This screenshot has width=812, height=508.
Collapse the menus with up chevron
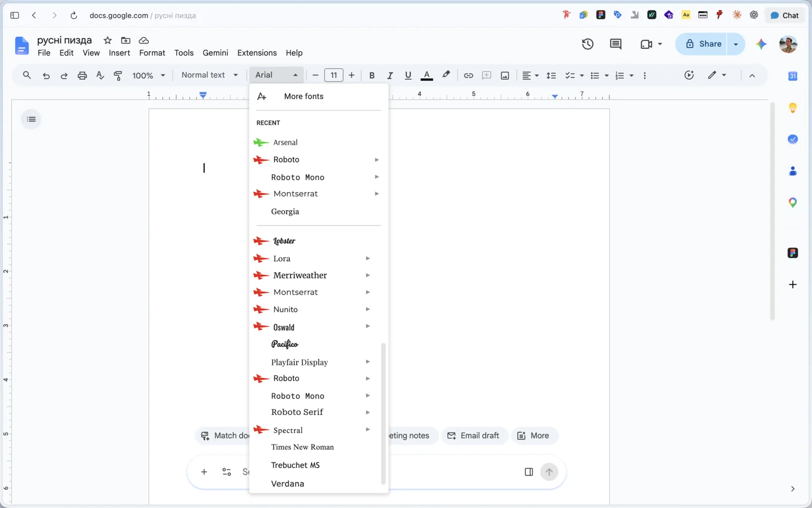click(x=752, y=76)
